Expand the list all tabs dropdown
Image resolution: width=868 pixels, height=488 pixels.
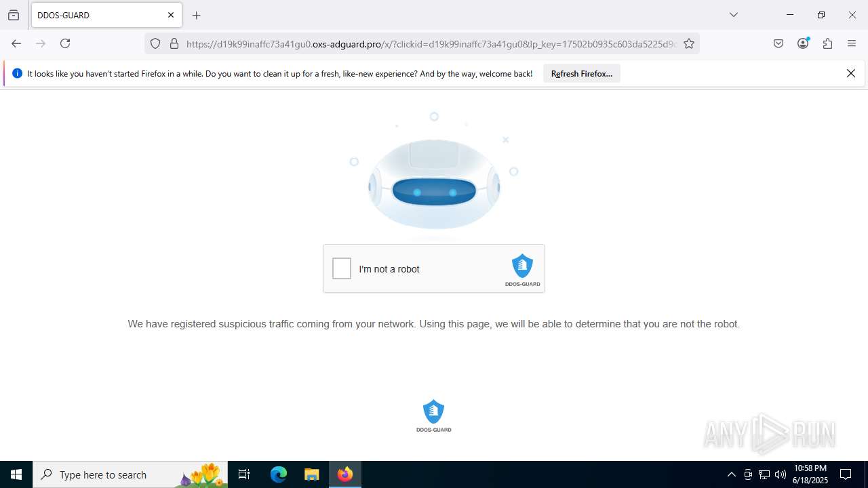(733, 15)
